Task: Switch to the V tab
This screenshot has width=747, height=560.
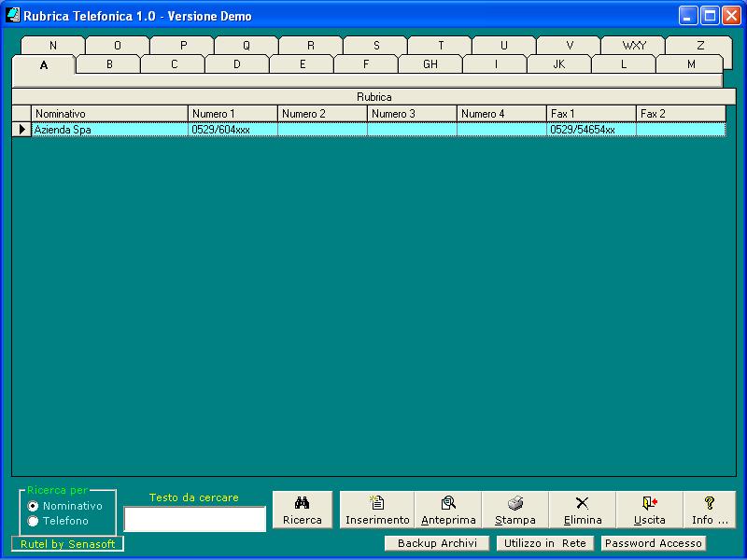Action: pyautogui.click(x=570, y=45)
